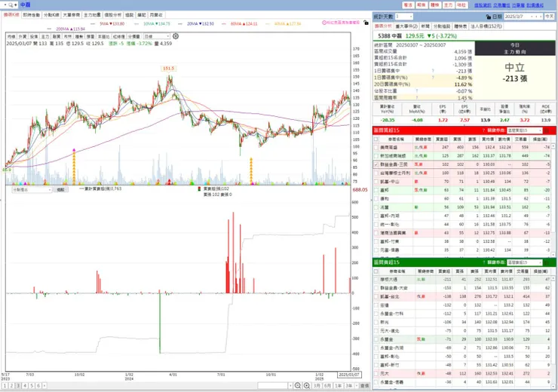
Task: Open the 重大事件(2) tab
Action: coord(406,26)
